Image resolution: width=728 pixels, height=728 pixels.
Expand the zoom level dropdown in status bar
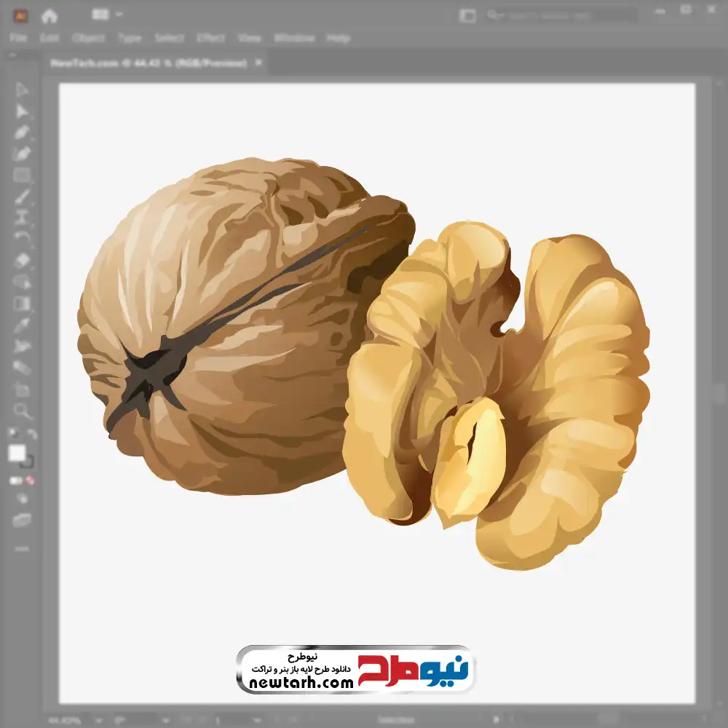point(99,720)
